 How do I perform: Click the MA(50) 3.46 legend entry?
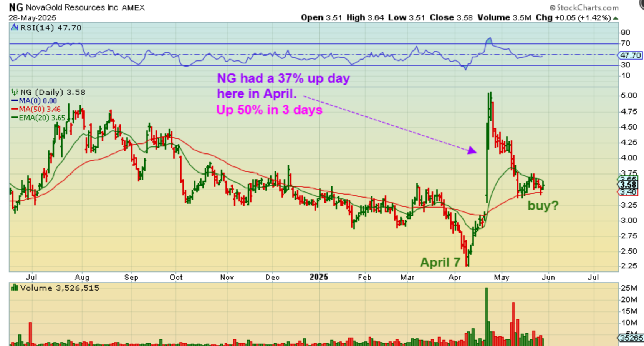coord(40,110)
